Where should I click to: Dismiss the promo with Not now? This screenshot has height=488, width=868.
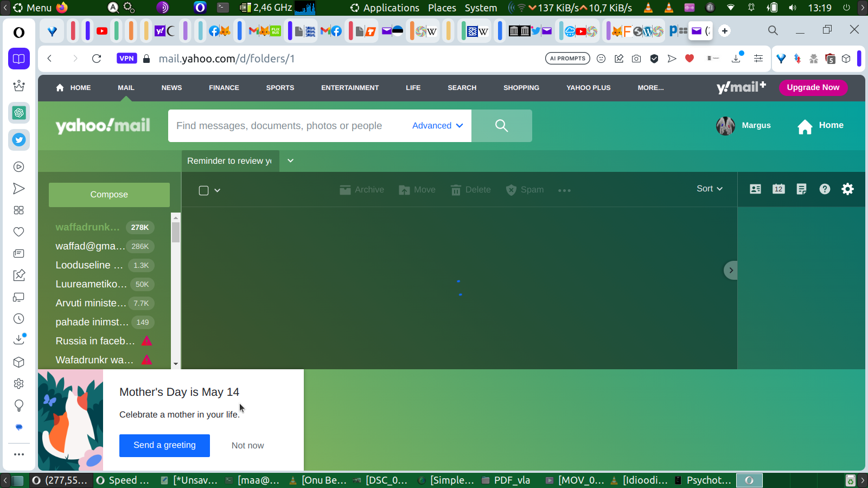point(247,446)
